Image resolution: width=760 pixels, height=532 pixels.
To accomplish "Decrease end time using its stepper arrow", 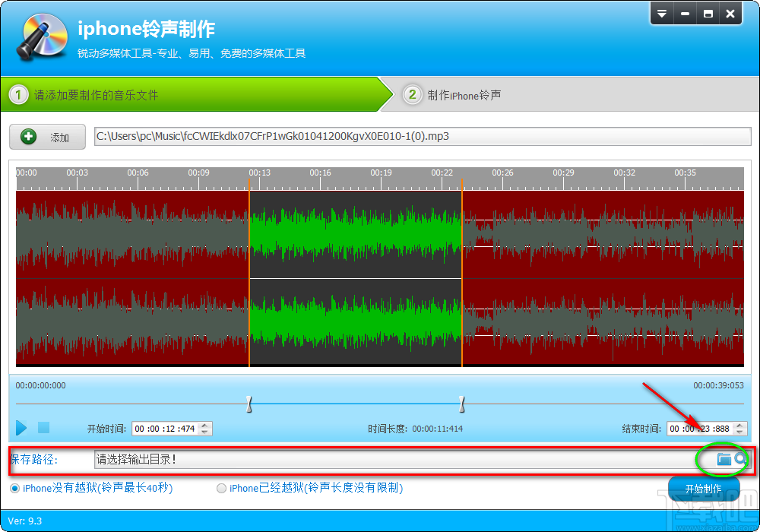I will pos(739,431).
